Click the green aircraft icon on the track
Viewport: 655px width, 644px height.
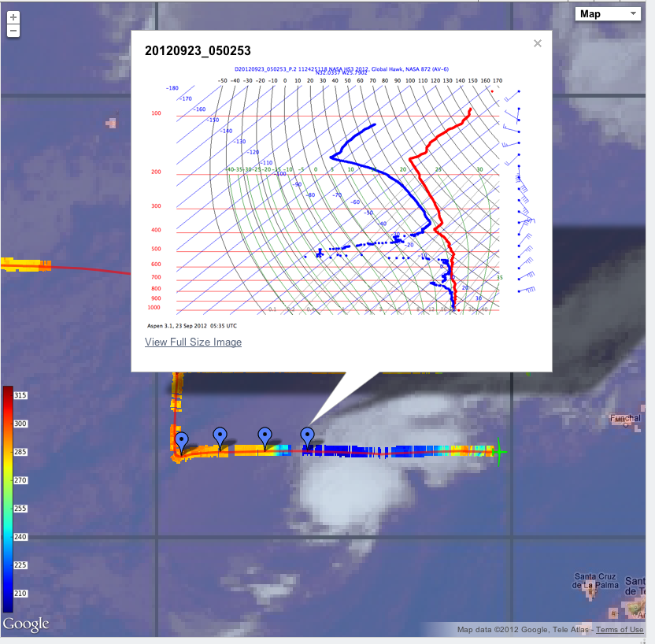499,451
